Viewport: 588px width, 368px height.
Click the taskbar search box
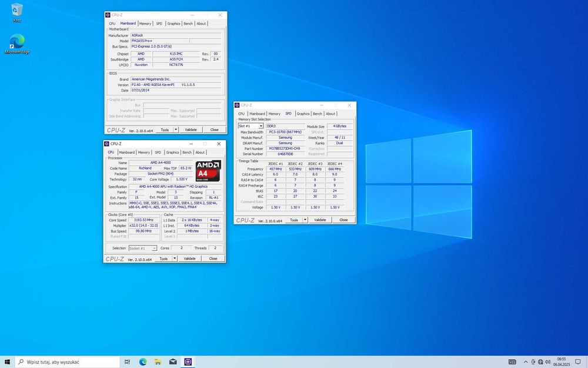(68, 362)
